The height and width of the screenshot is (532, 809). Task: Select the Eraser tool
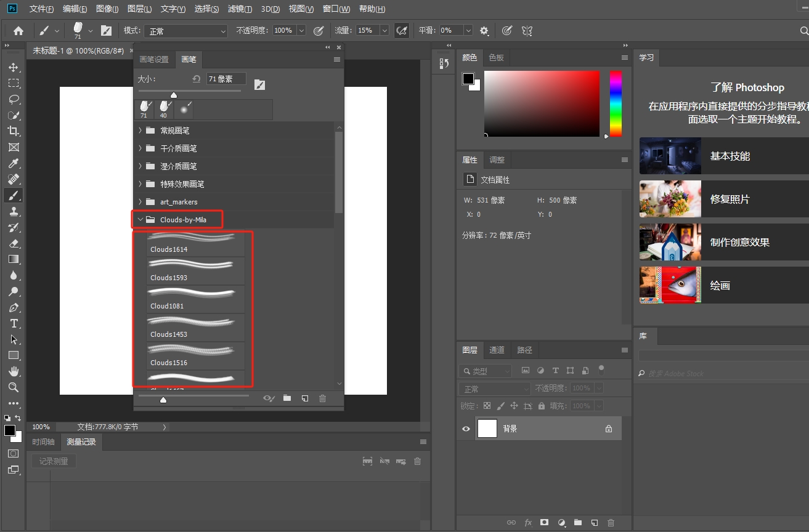pyautogui.click(x=14, y=243)
